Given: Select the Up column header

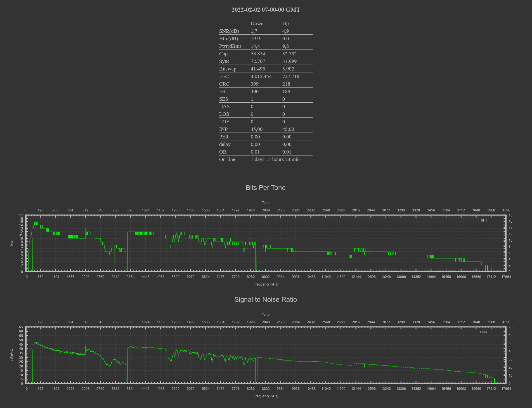Looking at the screenshot, I should (285, 23).
